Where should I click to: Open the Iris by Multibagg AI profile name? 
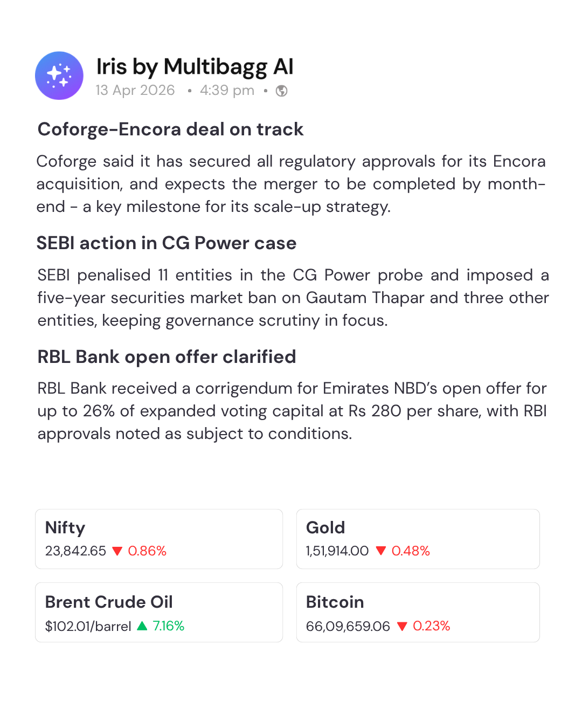coord(195,67)
